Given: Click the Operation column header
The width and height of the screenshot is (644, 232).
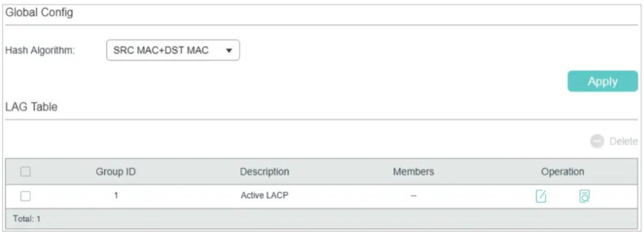Looking at the screenshot, I should tap(562, 172).
